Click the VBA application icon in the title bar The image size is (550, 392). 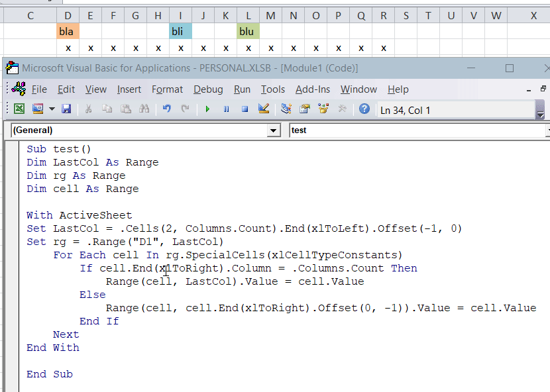click(x=12, y=68)
